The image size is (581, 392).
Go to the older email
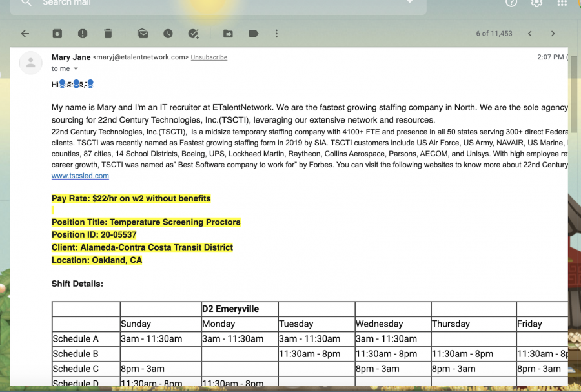(x=553, y=34)
